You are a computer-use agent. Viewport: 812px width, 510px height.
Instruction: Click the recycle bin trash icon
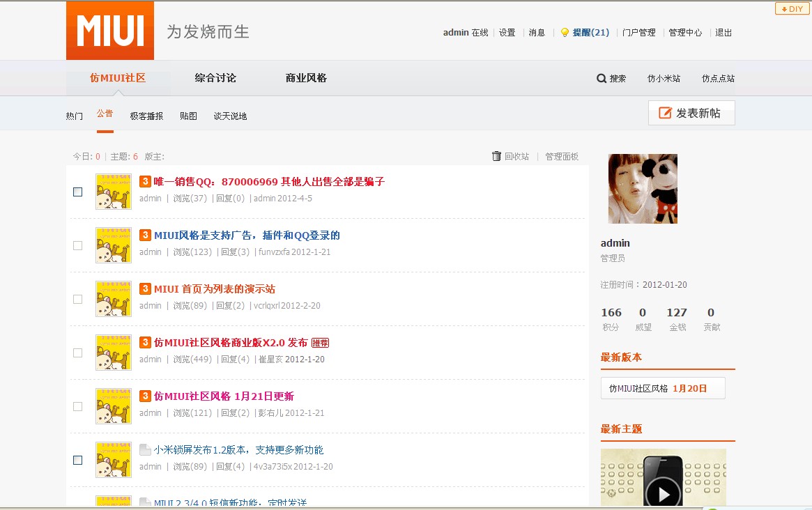(x=496, y=156)
